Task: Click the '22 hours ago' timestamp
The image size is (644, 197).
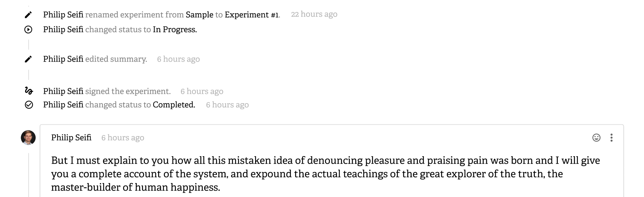Action: click(314, 14)
